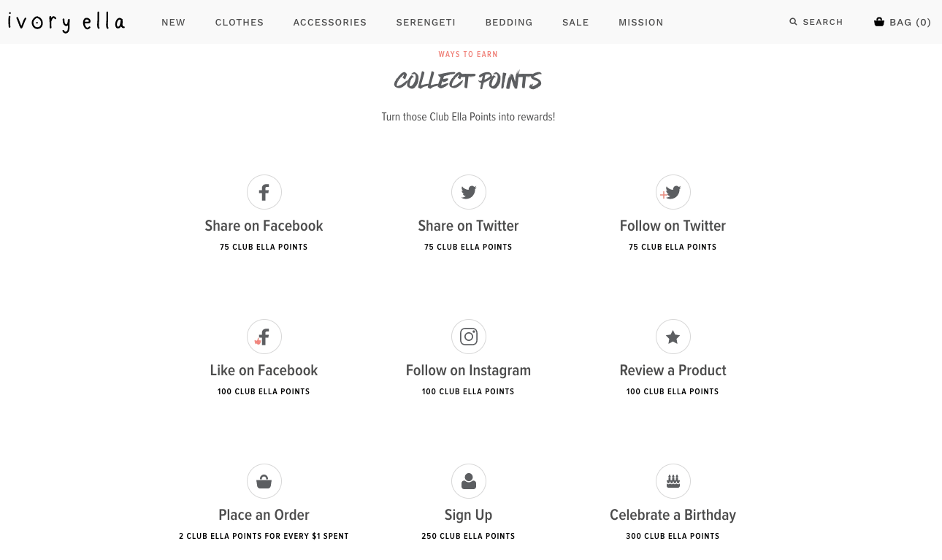Select the Sign Up person icon
This screenshot has height=560, width=942.
click(x=468, y=481)
